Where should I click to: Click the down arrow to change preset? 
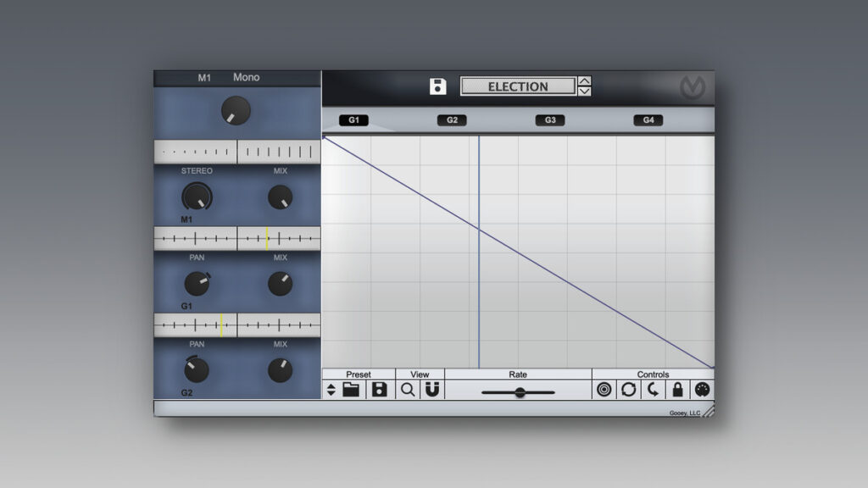point(584,91)
